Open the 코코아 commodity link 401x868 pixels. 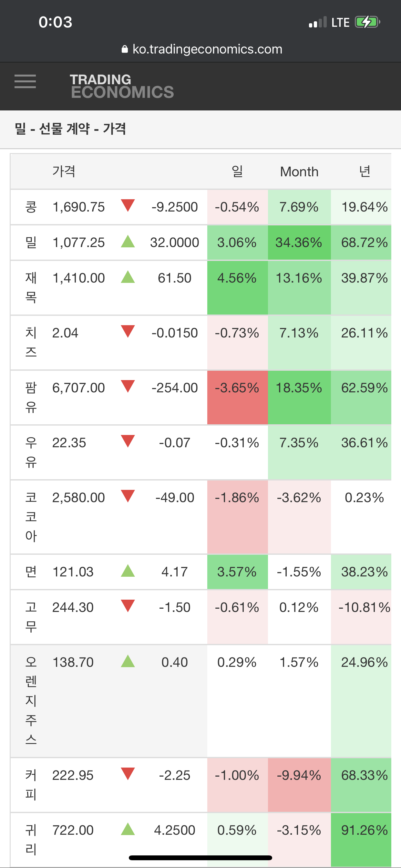tap(31, 517)
